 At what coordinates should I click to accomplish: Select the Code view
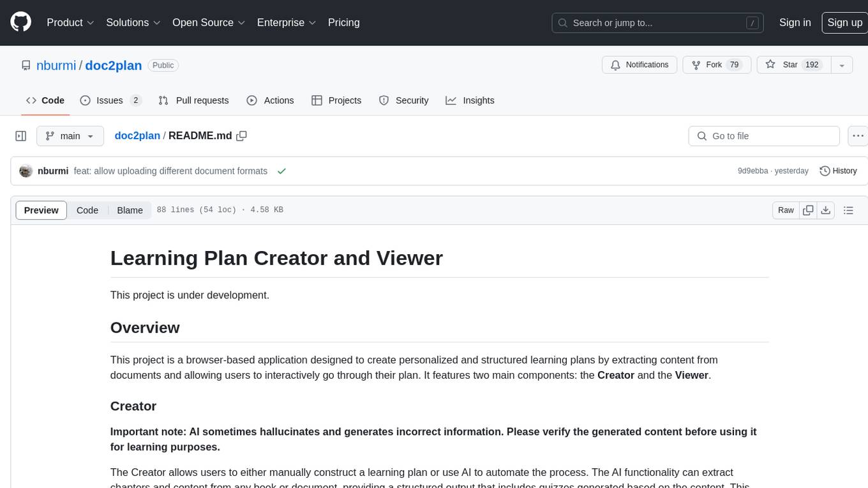[x=87, y=210]
